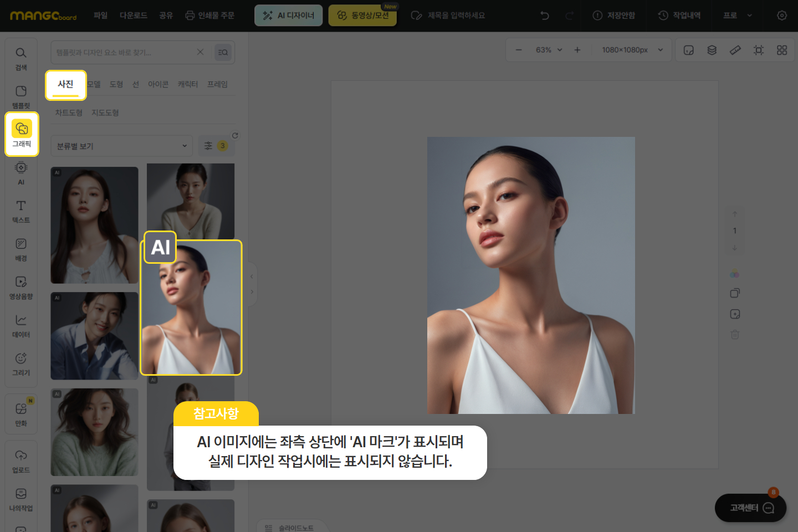The height and width of the screenshot is (532, 798).
Task: Open the 63% zoom level dropdown
Action: 549,50
